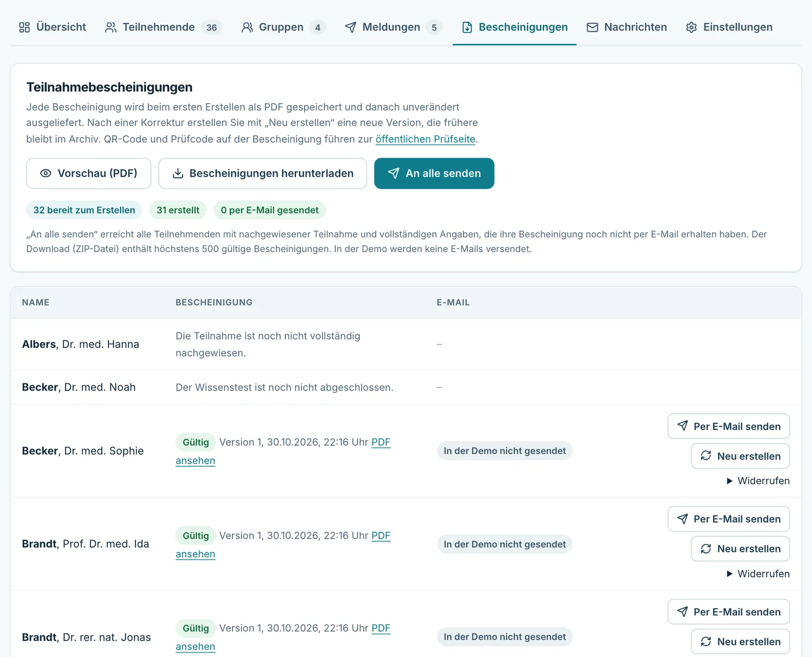The height and width of the screenshot is (657, 812).
Task: Click the 0 per E-Mail gesendet badge
Action: click(270, 210)
